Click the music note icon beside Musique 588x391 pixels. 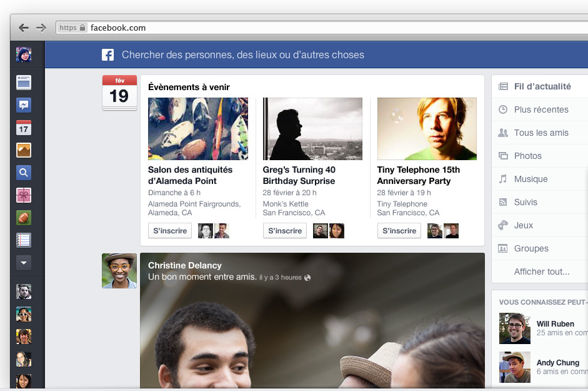coord(503,179)
